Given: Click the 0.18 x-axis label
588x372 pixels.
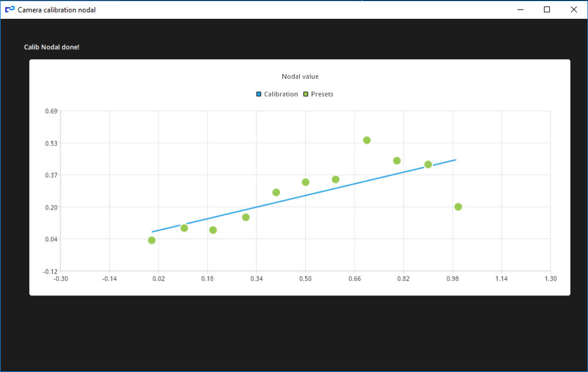Looking at the screenshot, I should [x=208, y=278].
